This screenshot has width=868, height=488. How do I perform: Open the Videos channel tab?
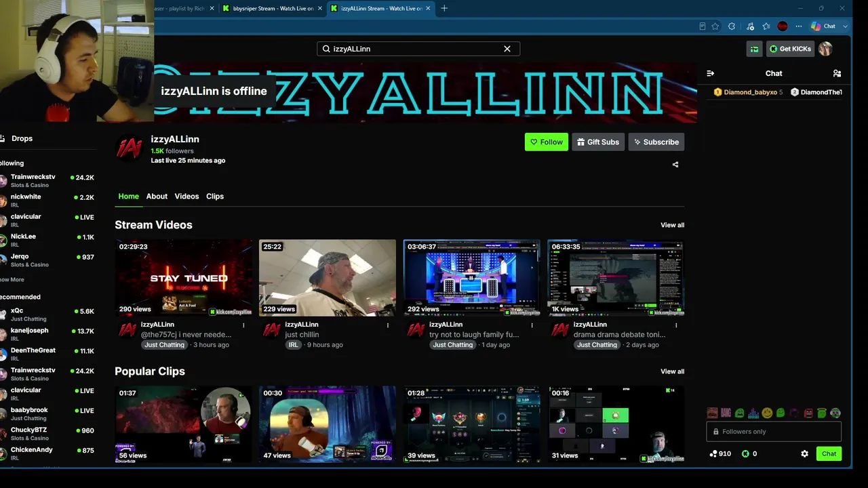(186, 196)
